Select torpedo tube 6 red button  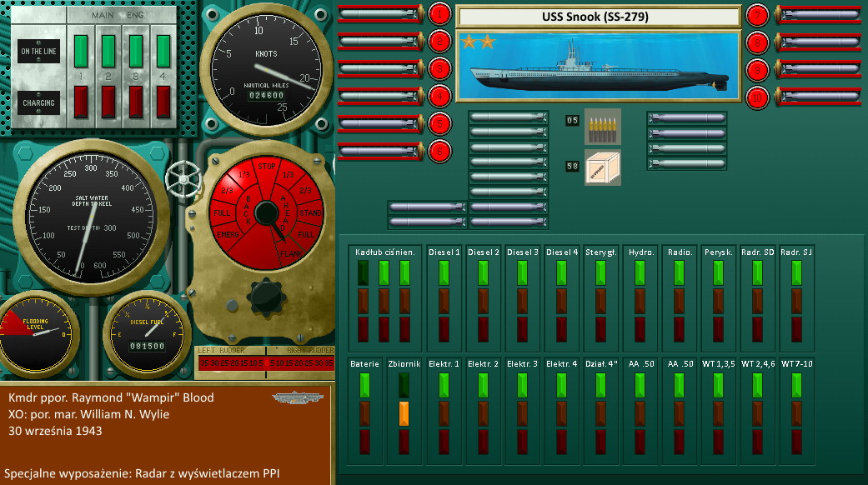coord(439,151)
